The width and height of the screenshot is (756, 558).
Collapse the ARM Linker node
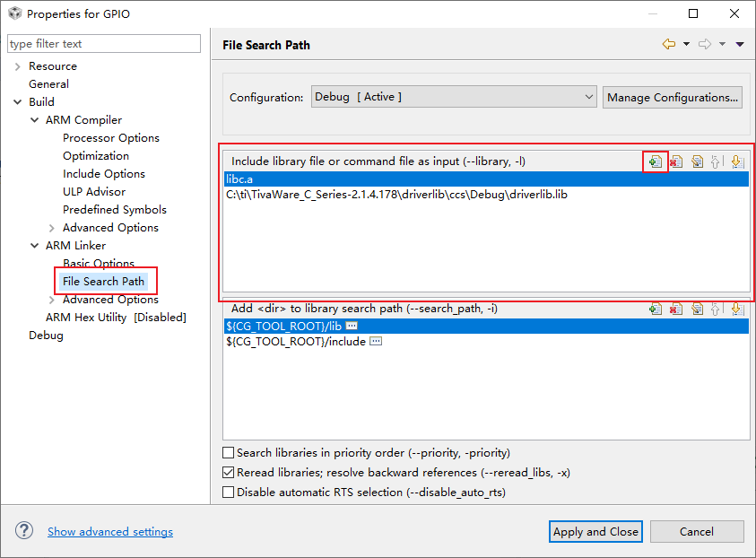click(35, 246)
